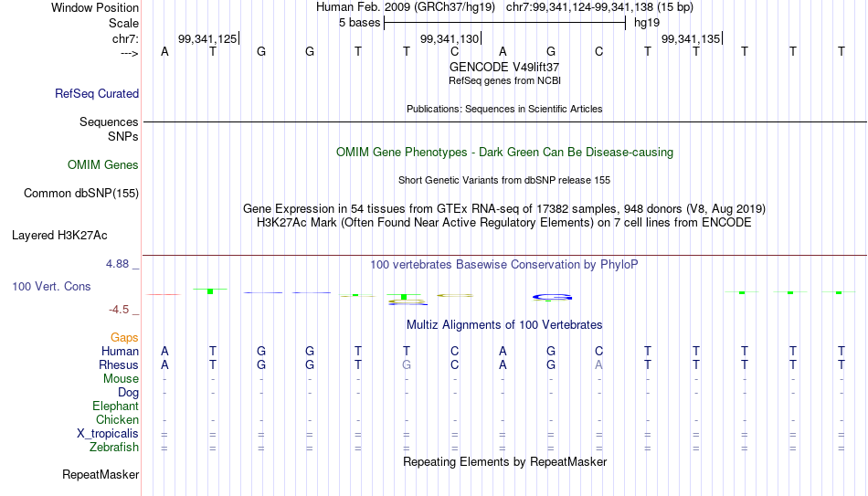This screenshot has width=868, height=496.
Task: Select the Mouse alignment row label
Action: [x=121, y=379]
